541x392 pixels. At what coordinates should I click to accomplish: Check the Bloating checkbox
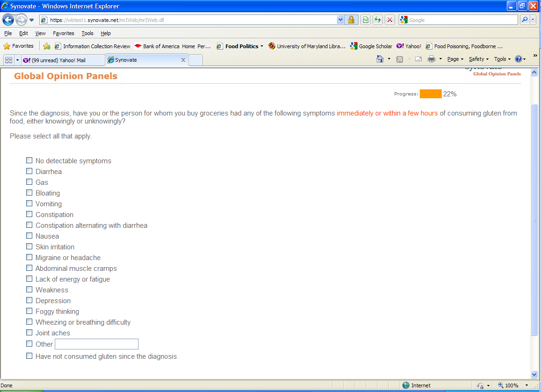tap(29, 192)
